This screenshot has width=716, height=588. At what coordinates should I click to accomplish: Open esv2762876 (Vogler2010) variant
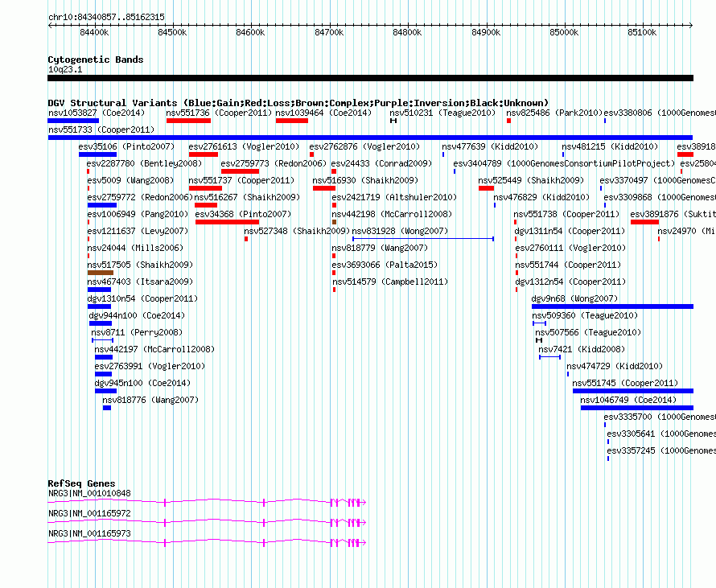364,146
